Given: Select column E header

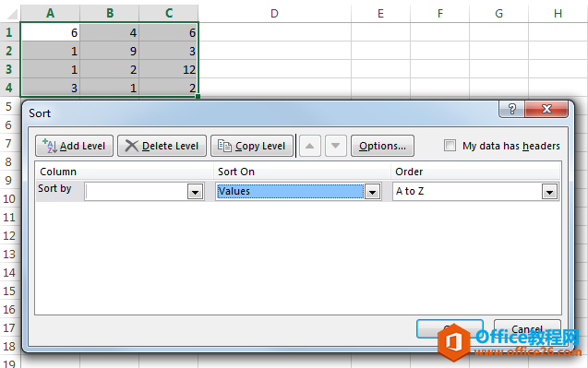Looking at the screenshot, I should (x=380, y=14).
